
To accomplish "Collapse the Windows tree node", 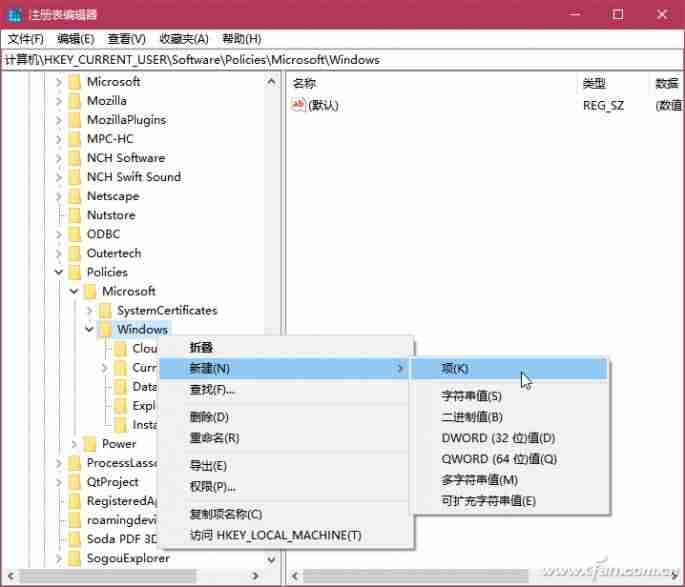I will [89, 330].
